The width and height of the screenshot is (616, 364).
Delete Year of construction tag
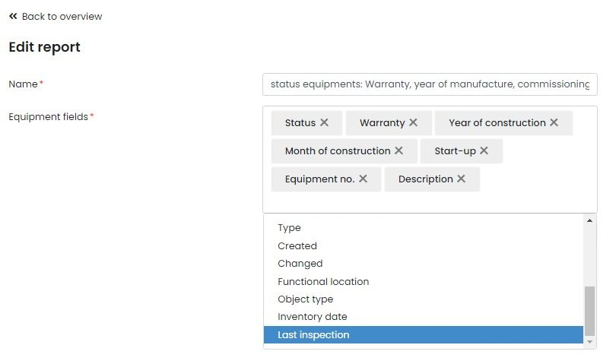point(554,122)
